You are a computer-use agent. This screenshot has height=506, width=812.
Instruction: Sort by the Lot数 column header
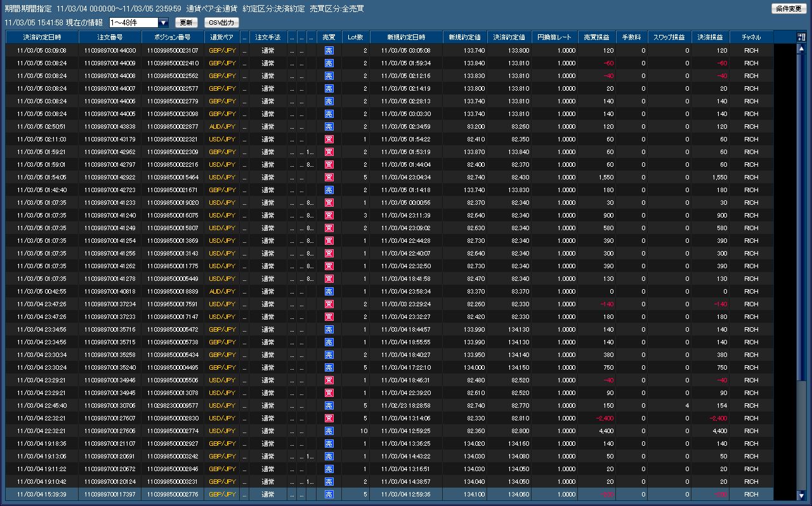(x=356, y=37)
